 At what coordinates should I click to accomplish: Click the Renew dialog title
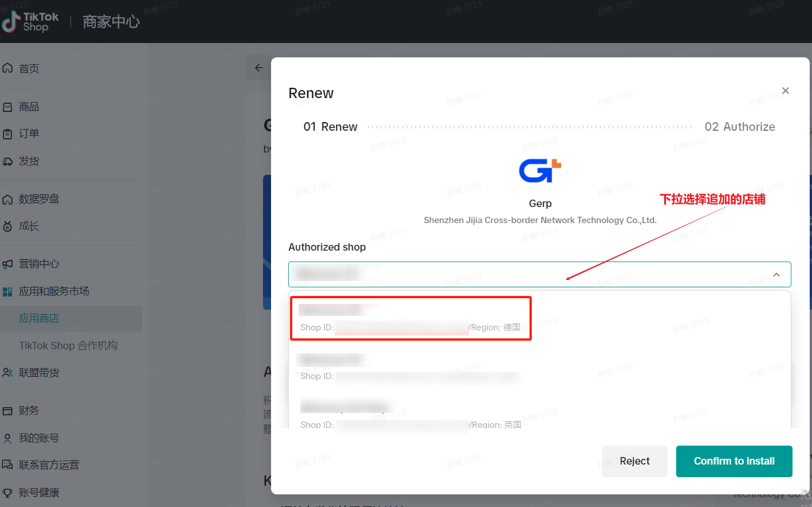[x=311, y=93]
